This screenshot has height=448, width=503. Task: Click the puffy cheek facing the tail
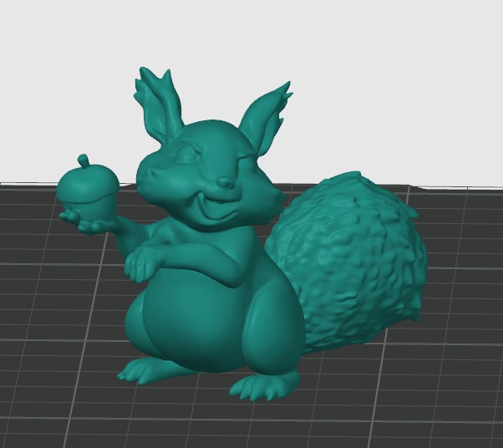(268, 199)
